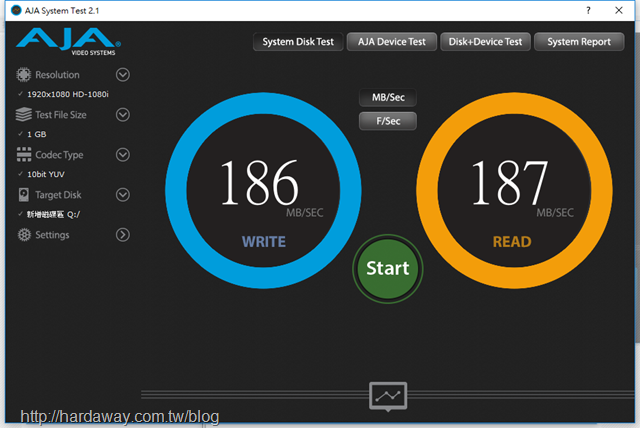Open the help question mark
Image resolution: width=640 pixels, height=428 pixels.
coord(588,11)
